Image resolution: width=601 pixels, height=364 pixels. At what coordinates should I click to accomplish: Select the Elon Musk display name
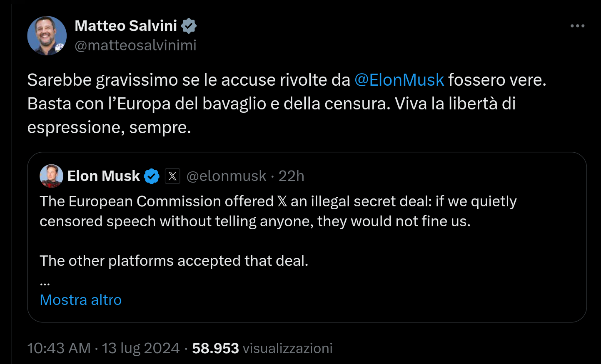coord(103,176)
